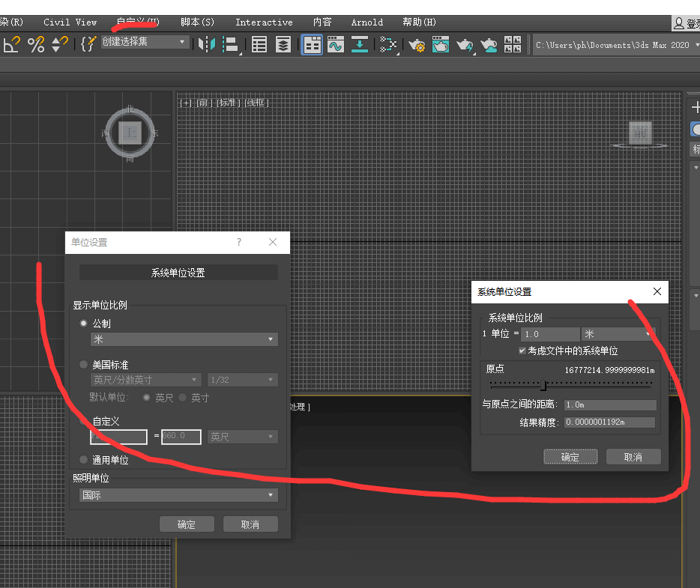Click 取消 in the 系统单位设置 dialog

[633, 457]
